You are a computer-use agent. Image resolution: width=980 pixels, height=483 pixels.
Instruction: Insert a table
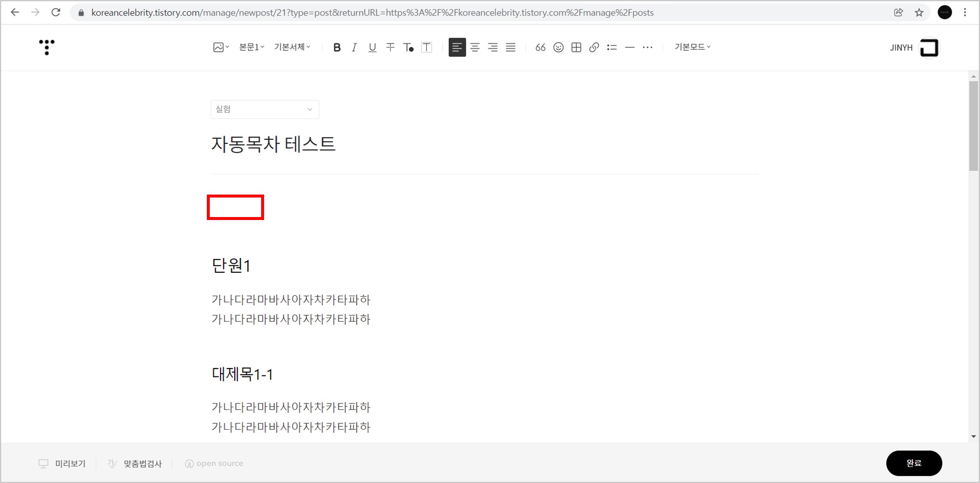(576, 47)
